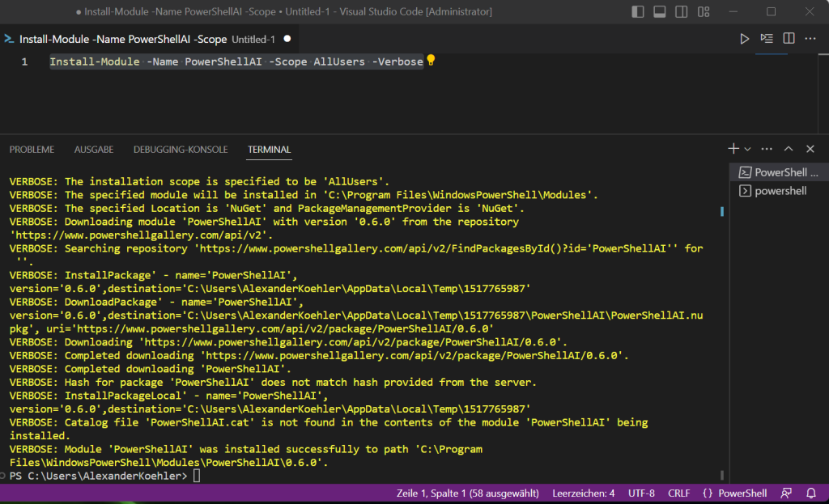
Task: Click the 'https://www.powershellgallery.com/api/v2' repository link
Action: [x=141, y=235]
